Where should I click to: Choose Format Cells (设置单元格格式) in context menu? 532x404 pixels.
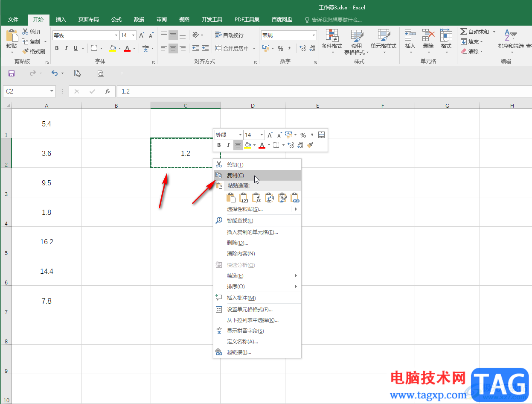click(x=249, y=310)
